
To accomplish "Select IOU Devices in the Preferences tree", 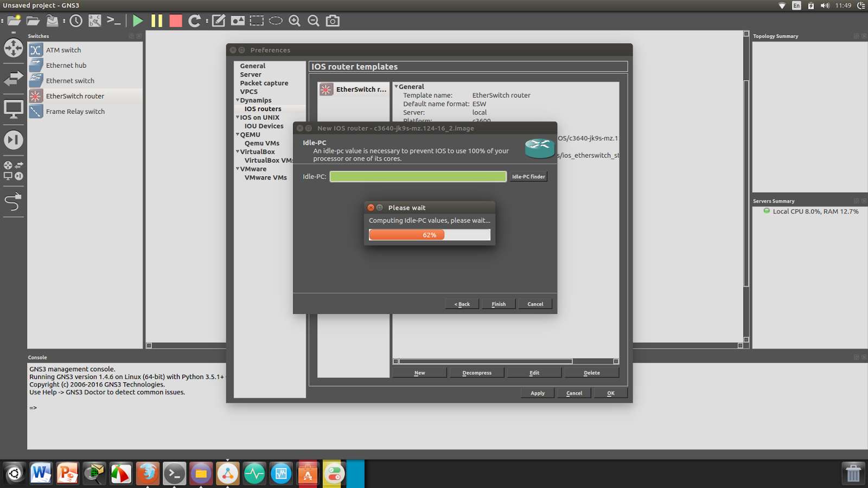I will tap(264, 126).
